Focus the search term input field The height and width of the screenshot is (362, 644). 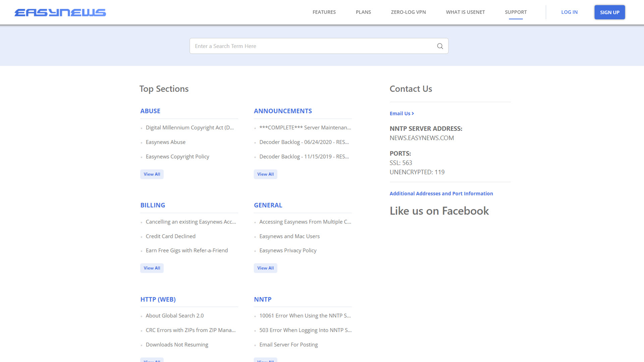pos(319,46)
